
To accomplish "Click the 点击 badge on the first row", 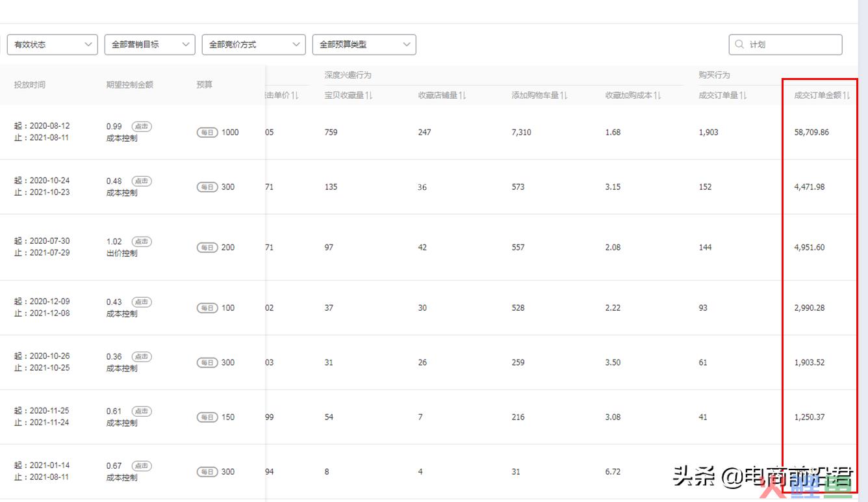I will 141,127.
